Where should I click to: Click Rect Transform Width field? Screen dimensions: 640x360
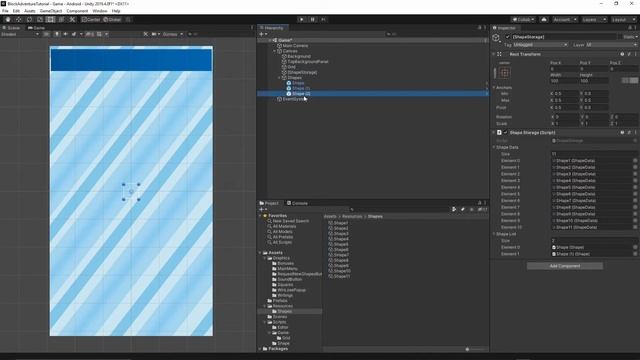tap(564, 81)
